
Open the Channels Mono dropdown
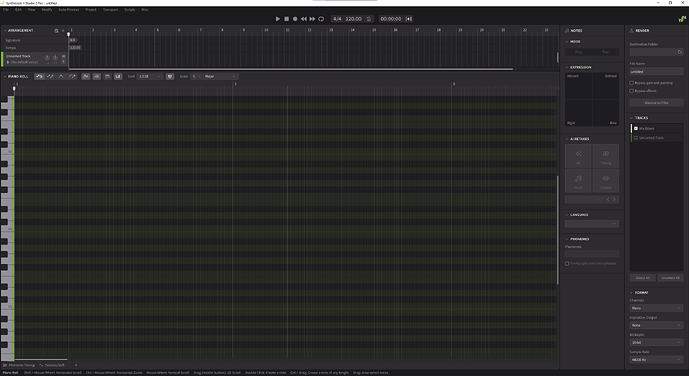pyautogui.click(x=656, y=308)
